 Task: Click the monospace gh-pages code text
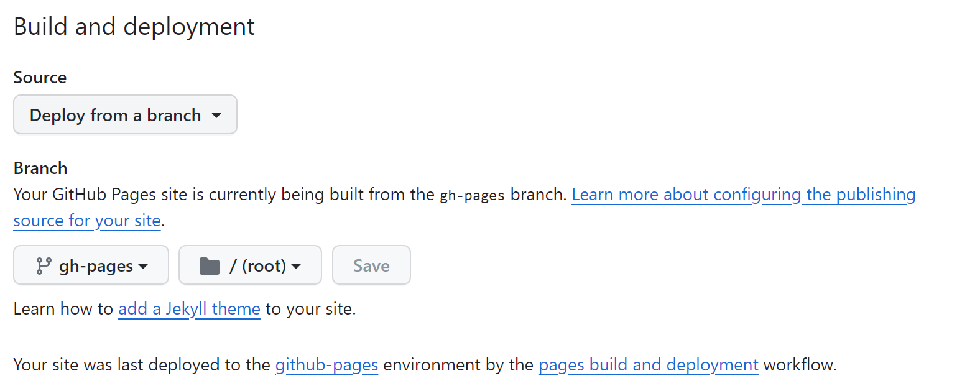click(x=472, y=195)
